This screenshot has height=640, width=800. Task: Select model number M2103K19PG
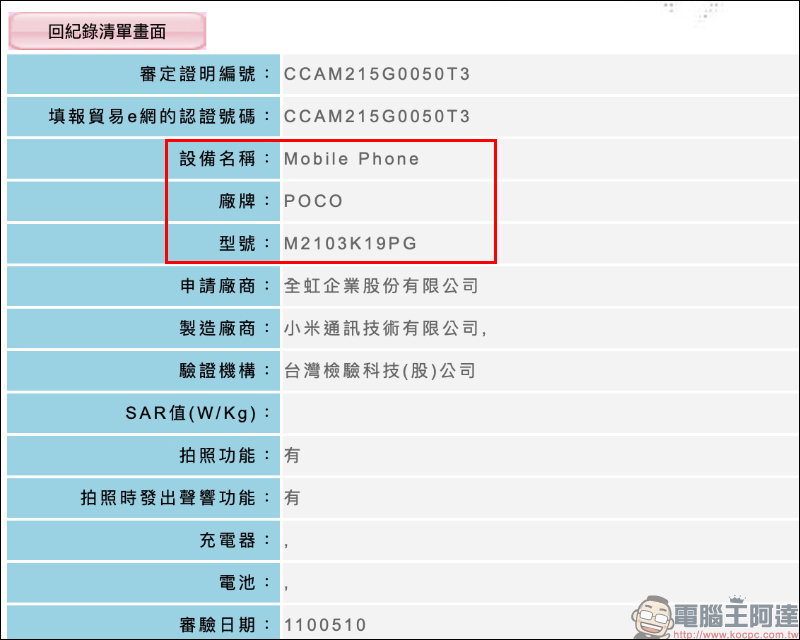351,244
